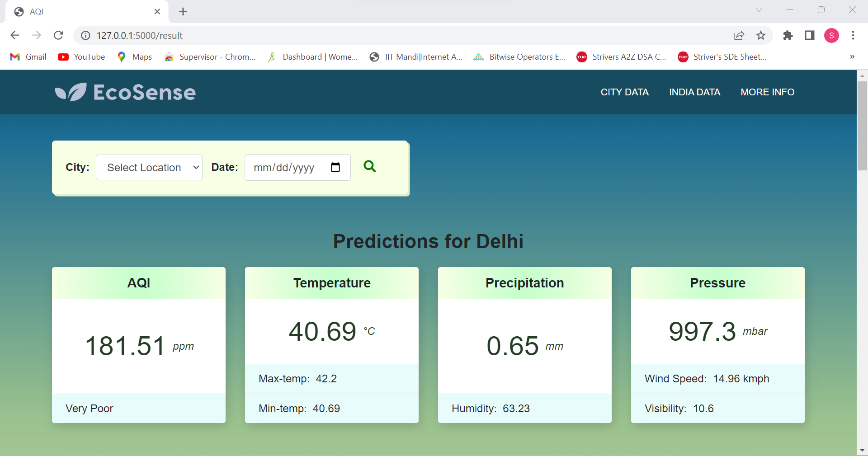Open the Select Location city dropdown
This screenshot has width=868, height=456.
149,167
